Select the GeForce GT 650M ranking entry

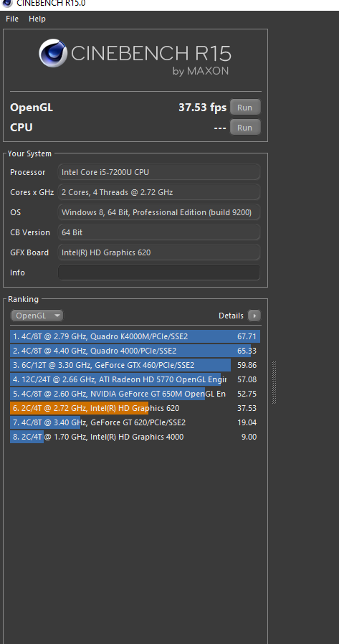pyautogui.click(x=135, y=394)
